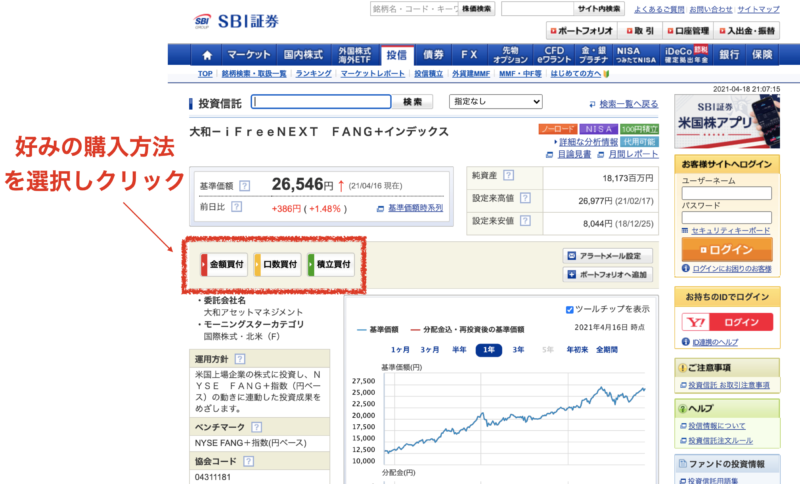Open help icon next to 前日比
The height and width of the screenshot is (484, 800).
pos(236,207)
